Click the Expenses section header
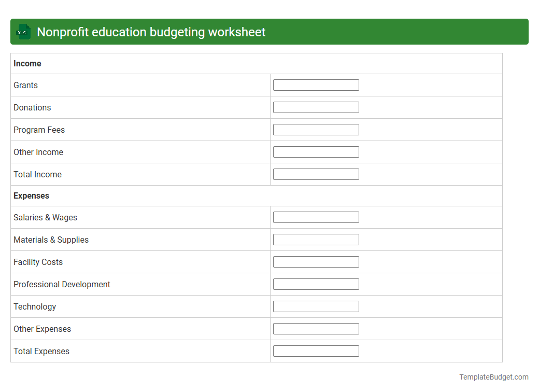Image resolution: width=539 pixels, height=392 pixels. 31,195
